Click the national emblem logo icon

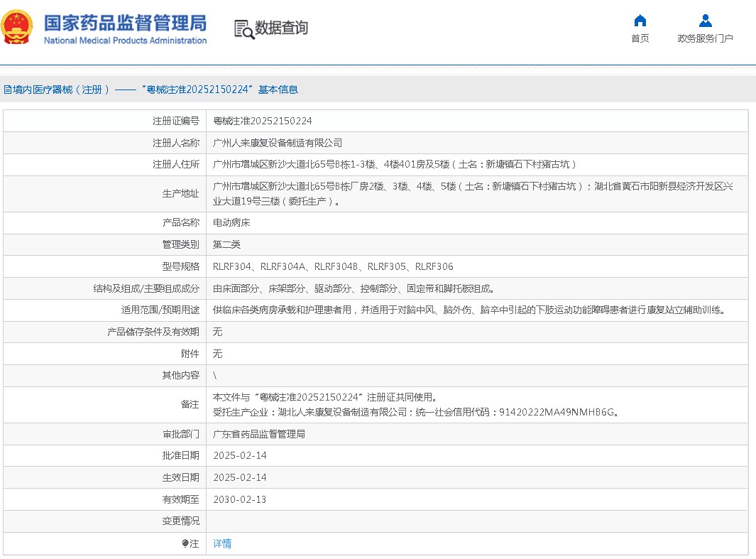click(17, 28)
